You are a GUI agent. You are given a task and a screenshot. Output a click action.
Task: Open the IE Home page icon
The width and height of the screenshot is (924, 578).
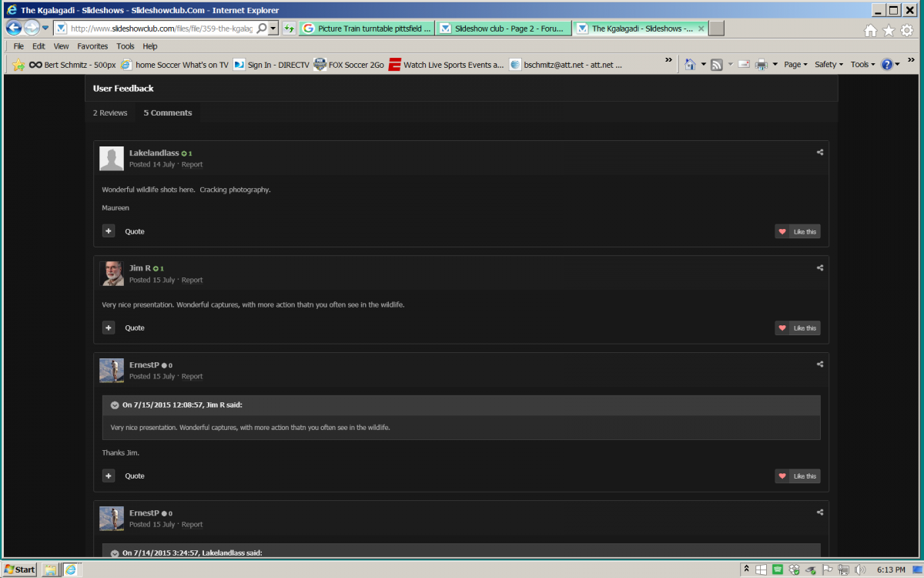(870, 30)
